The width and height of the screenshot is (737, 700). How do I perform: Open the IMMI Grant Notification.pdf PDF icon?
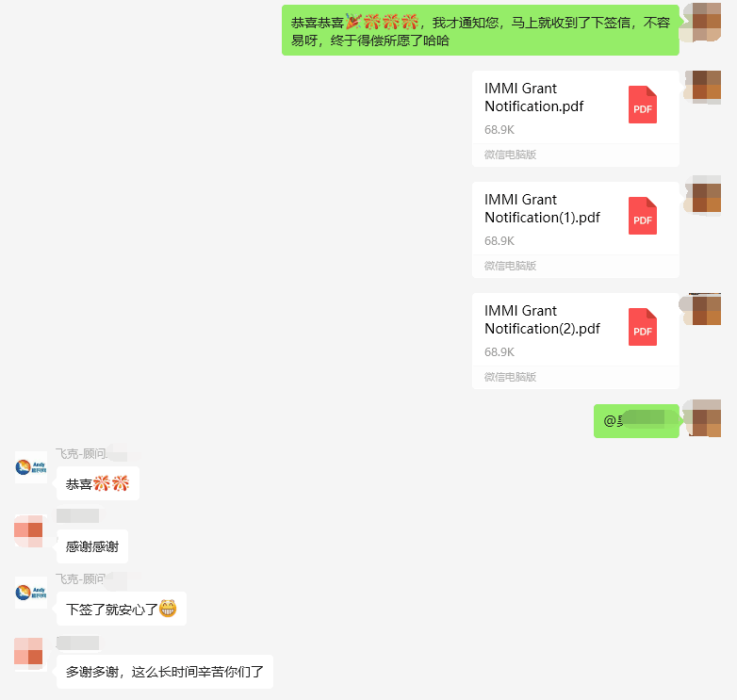pos(643,105)
